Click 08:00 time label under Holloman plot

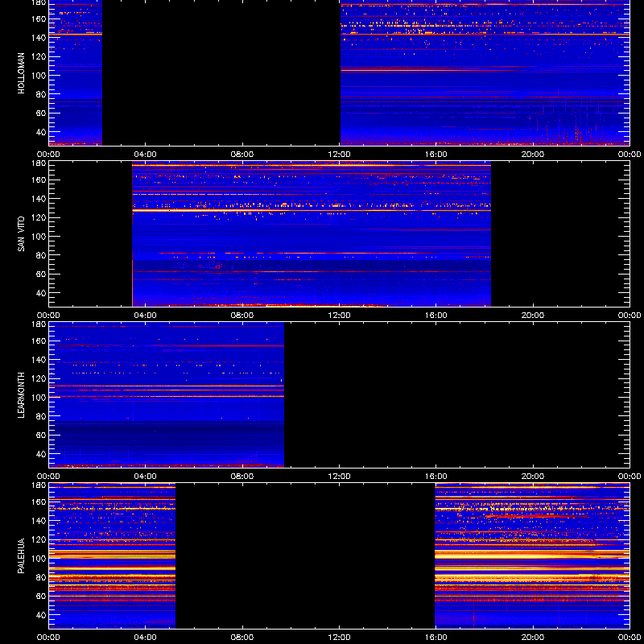pos(242,155)
